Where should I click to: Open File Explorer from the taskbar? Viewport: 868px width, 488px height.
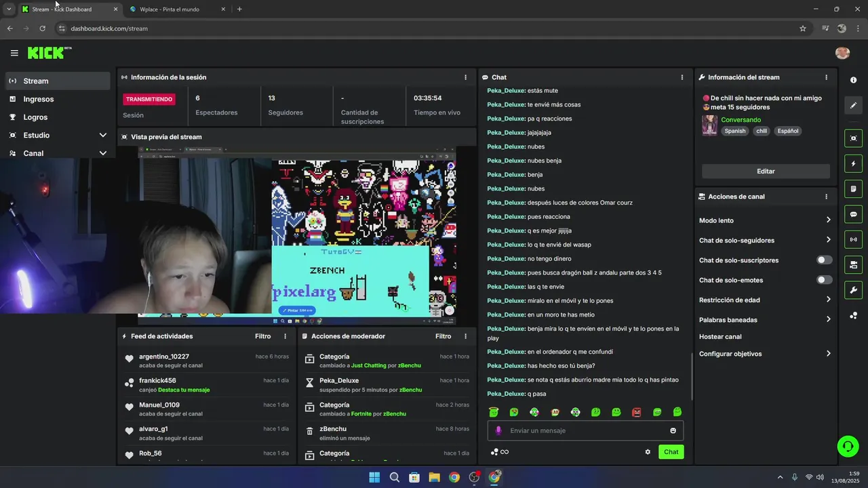click(x=434, y=477)
